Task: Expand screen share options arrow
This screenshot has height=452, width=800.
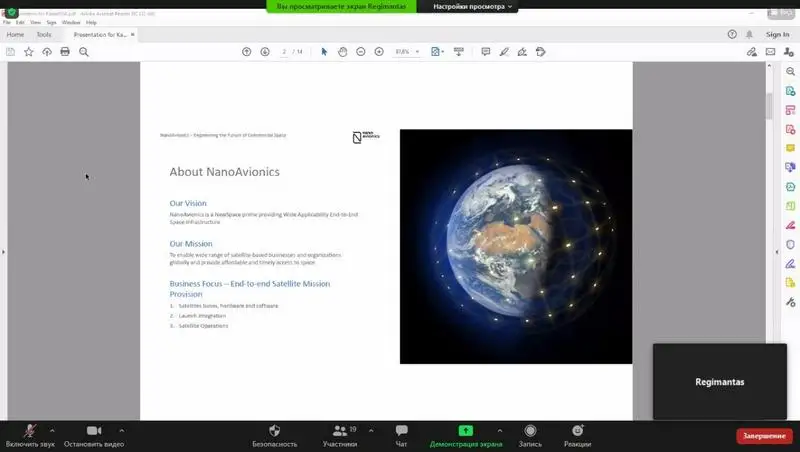Action: 499,431
